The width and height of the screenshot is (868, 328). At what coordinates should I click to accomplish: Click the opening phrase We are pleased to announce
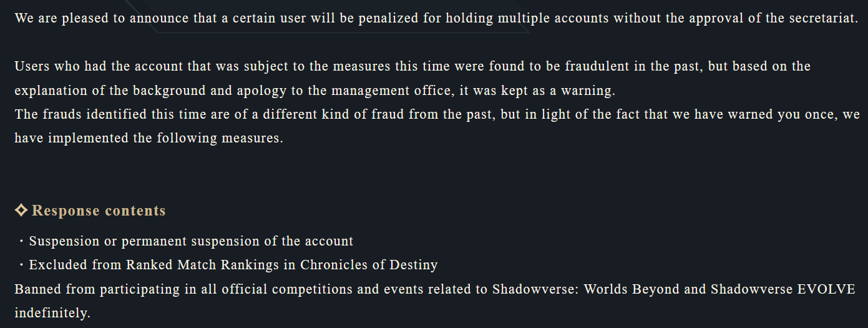point(102,18)
